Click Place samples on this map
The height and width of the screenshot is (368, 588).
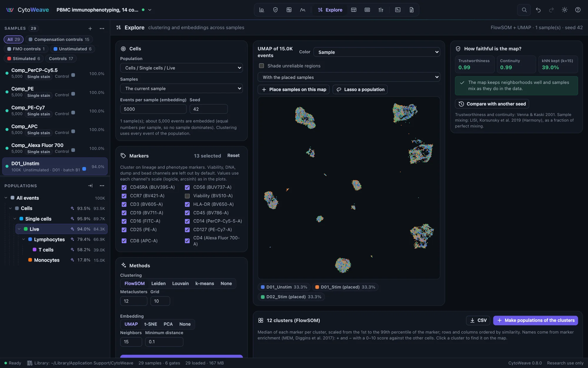click(x=294, y=89)
